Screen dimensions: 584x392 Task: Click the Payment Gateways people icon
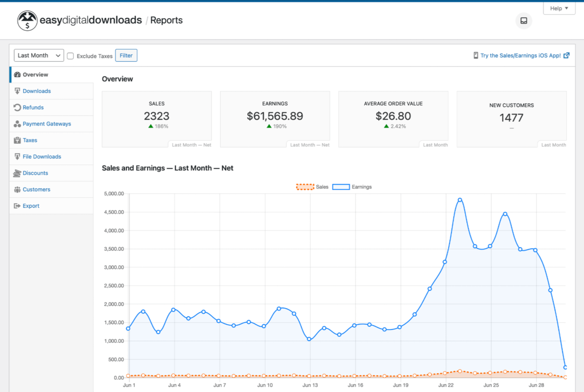17,123
